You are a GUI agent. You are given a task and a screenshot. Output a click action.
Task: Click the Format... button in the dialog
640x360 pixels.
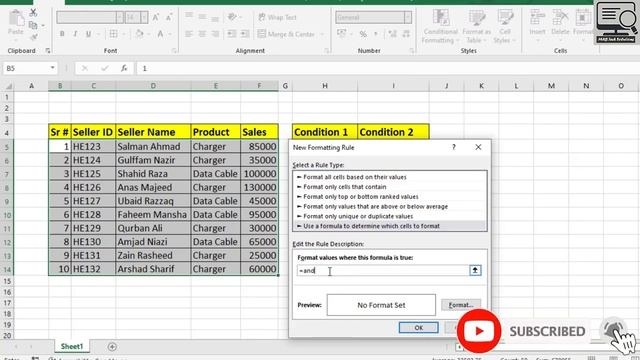pyautogui.click(x=461, y=305)
